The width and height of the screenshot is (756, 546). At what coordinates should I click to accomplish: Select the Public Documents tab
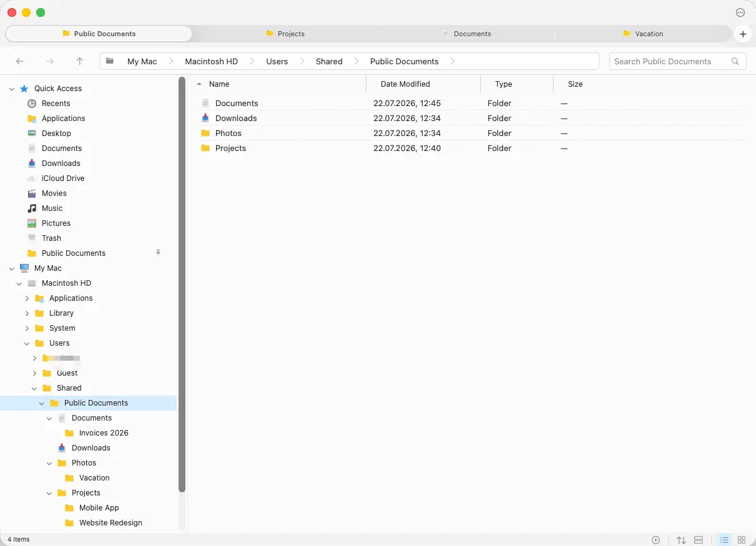[99, 34]
